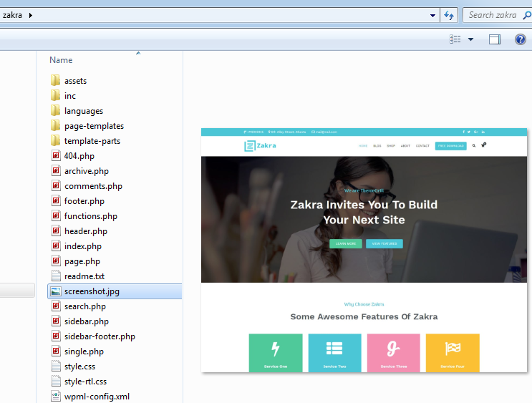The width and height of the screenshot is (532, 403).
Task: Click the template-parts folder icon
Action: coord(56,141)
